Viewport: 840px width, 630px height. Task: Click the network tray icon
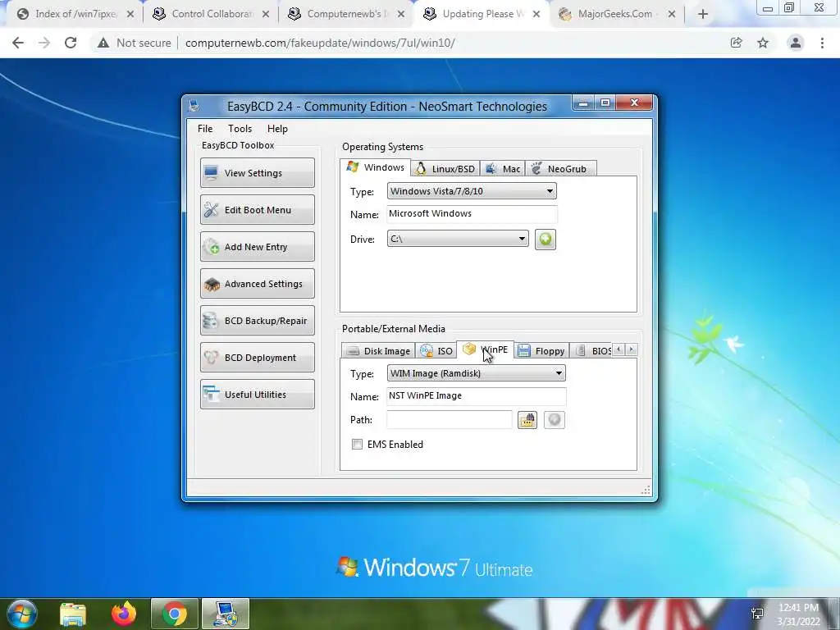(x=757, y=614)
